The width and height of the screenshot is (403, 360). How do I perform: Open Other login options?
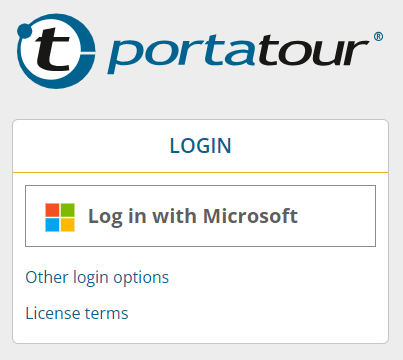point(97,277)
